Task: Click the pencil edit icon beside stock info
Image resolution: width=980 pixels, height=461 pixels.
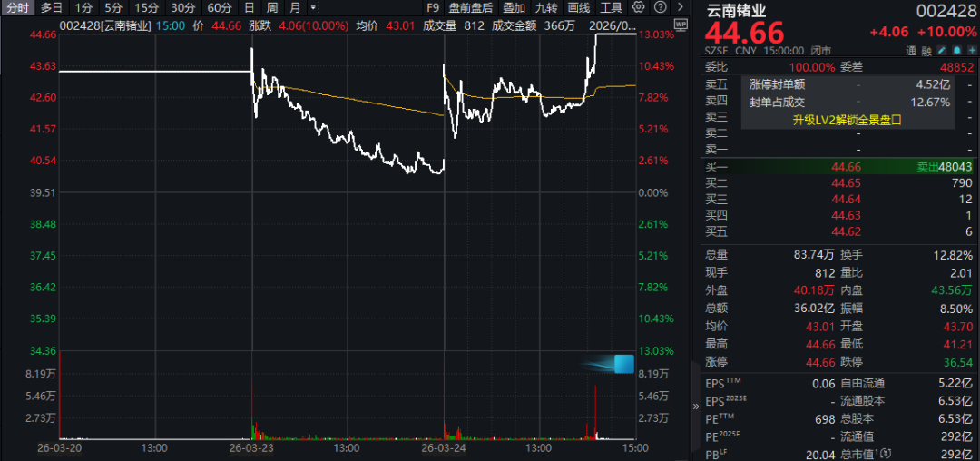Action: pos(942,50)
